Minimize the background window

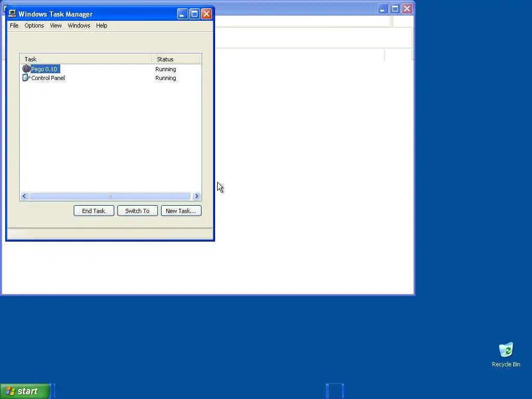pyautogui.click(x=383, y=9)
